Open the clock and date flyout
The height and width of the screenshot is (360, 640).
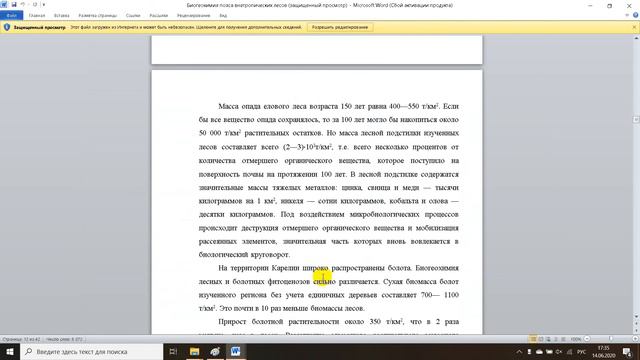tap(604, 352)
